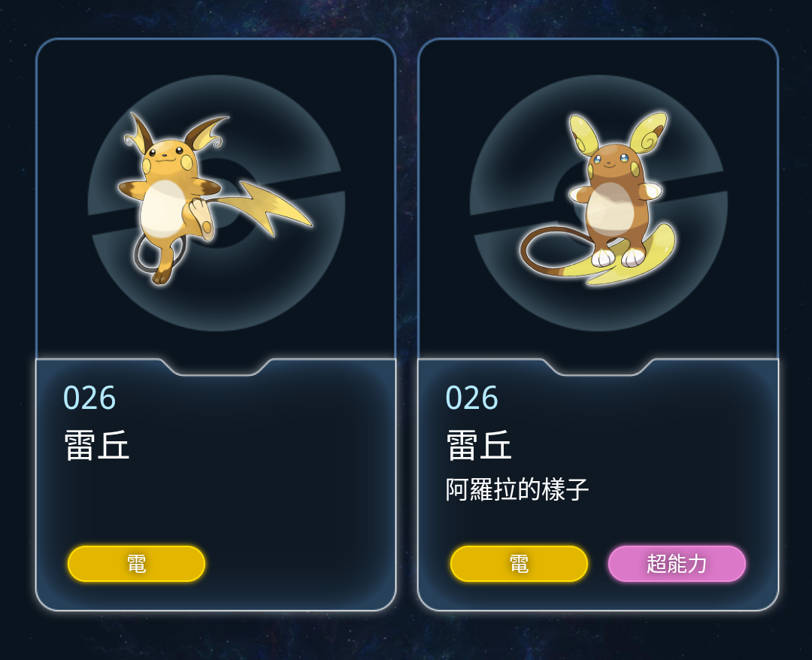Click the 026 number on left card
Viewport: 812px width, 660px height.
(89, 398)
